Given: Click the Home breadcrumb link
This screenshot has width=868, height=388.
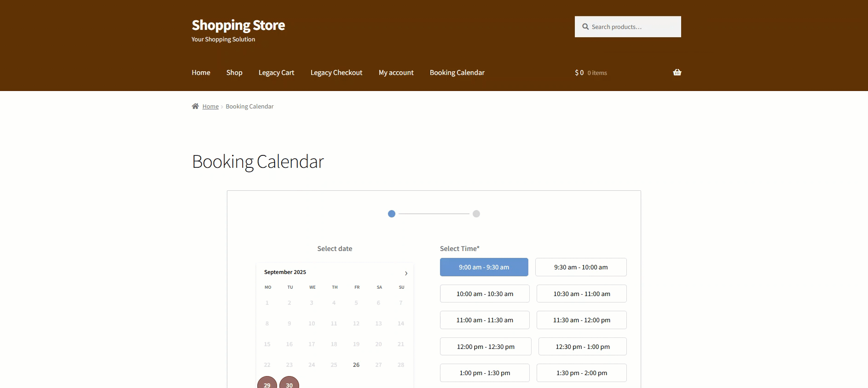Looking at the screenshot, I should coord(210,106).
